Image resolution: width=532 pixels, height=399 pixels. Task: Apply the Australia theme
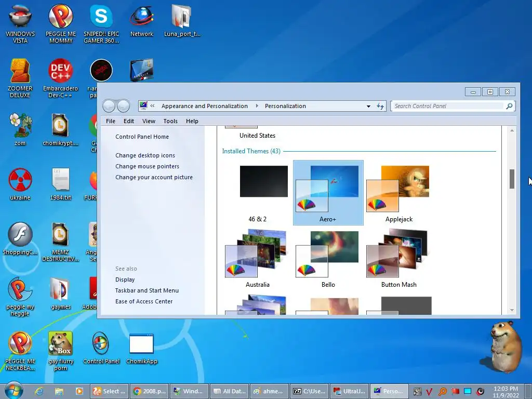tap(258, 258)
